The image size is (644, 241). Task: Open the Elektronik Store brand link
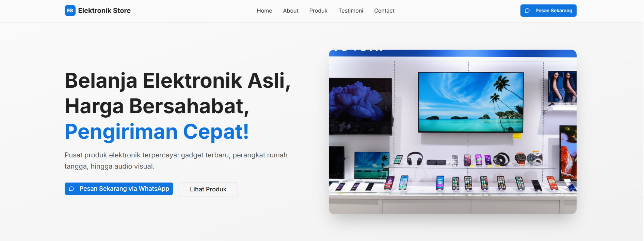(x=98, y=11)
